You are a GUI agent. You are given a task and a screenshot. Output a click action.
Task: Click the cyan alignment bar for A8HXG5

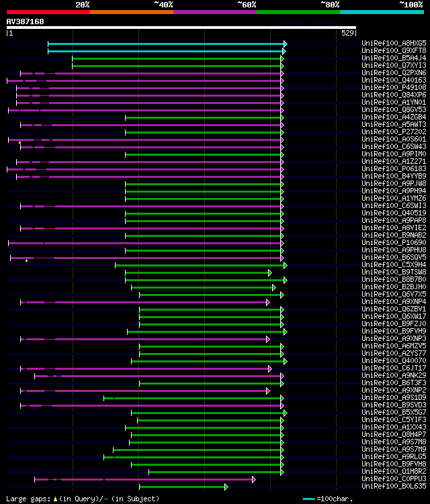pyautogui.click(x=166, y=44)
